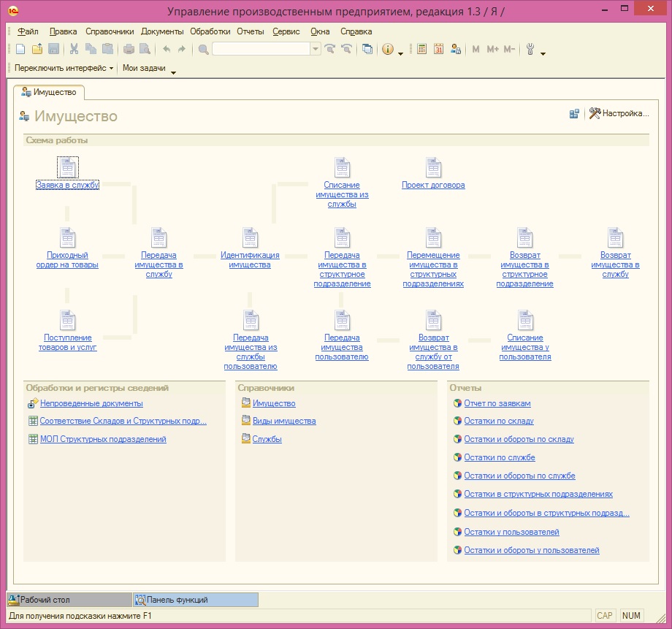The width and height of the screenshot is (672, 629).
Task: Open the Справочники menu
Action: 110,31
